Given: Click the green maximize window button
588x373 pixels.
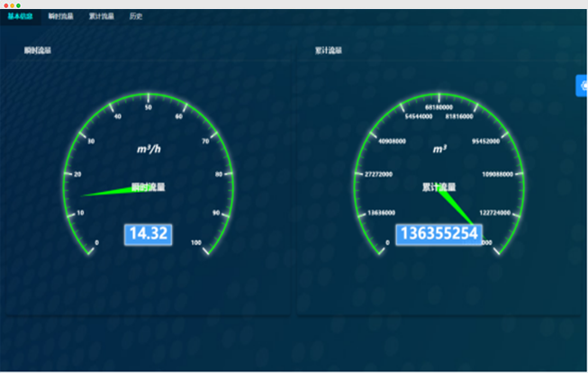Looking at the screenshot, I should click(x=18, y=5).
